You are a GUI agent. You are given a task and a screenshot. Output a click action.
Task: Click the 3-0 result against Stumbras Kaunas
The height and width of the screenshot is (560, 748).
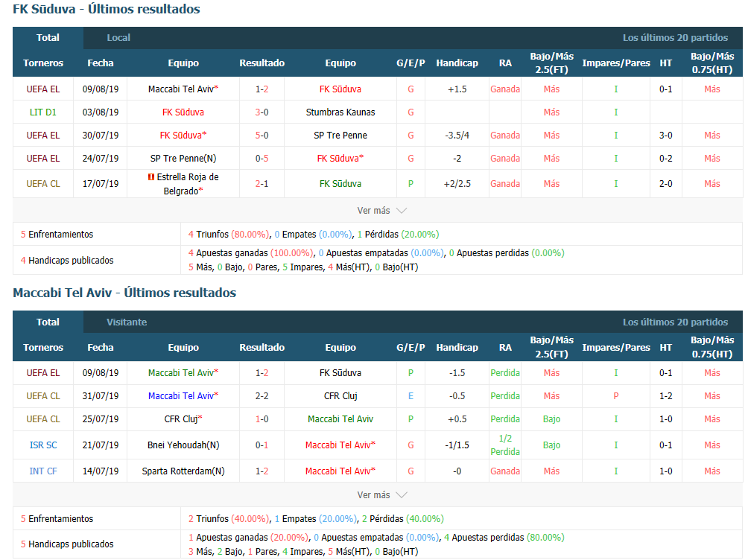(x=262, y=112)
